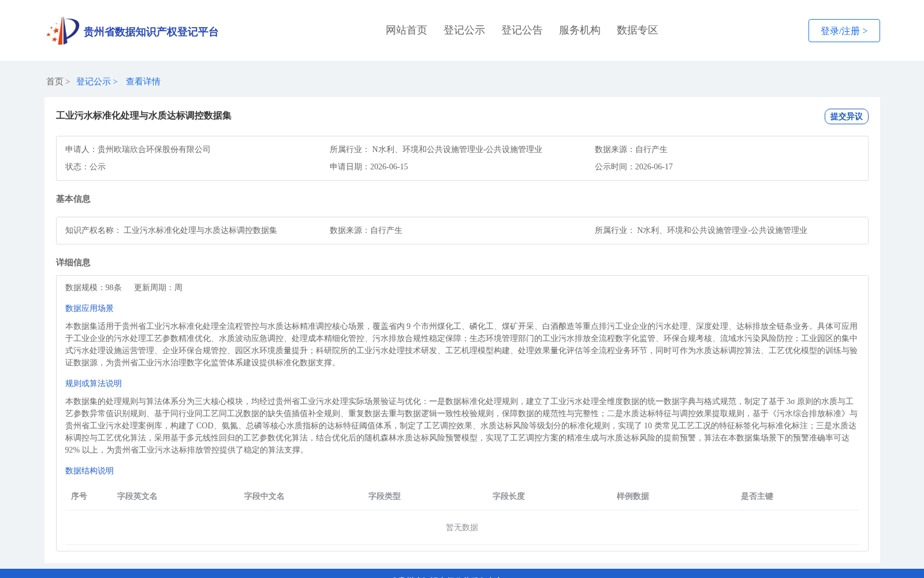The width and height of the screenshot is (924, 578).
Task: Click 首页 in the breadcrumb
Action: click(x=55, y=81)
